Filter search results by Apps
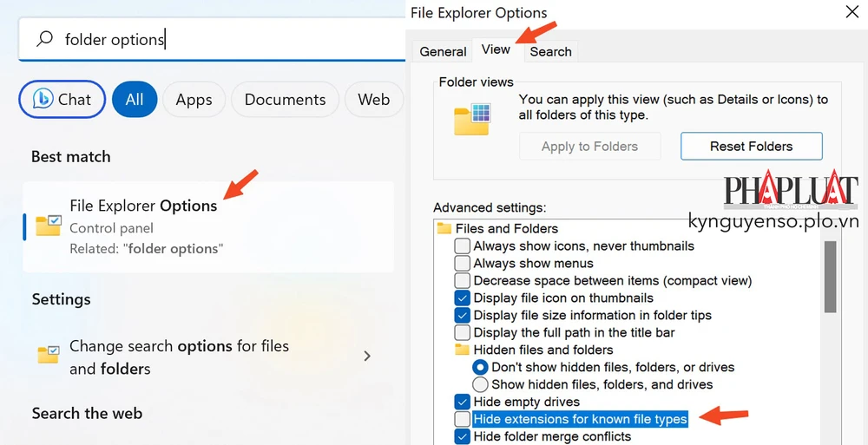The image size is (868, 445). click(x=194, y=100)
